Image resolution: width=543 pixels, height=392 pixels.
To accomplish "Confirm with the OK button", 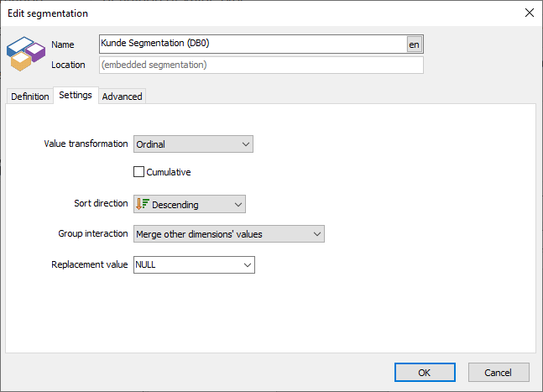I will (425, 373).
